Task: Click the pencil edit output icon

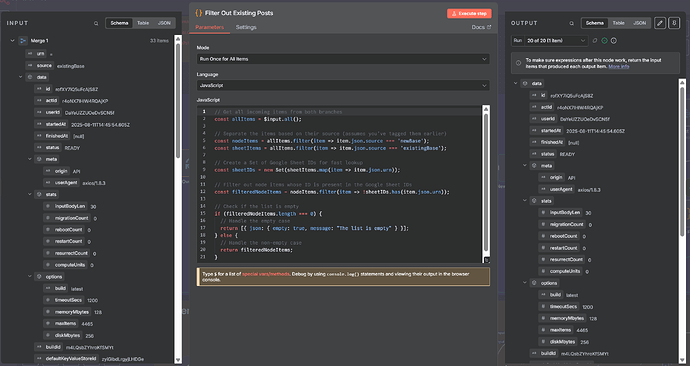Action: pyautogui.click(x=660, y=23)
